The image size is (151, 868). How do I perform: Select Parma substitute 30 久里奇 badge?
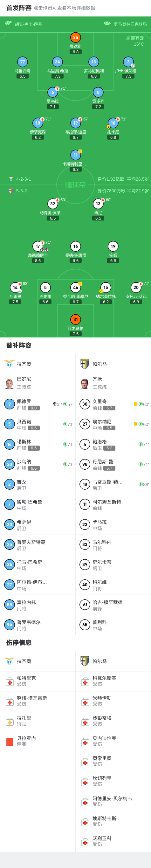click(85, 404)
